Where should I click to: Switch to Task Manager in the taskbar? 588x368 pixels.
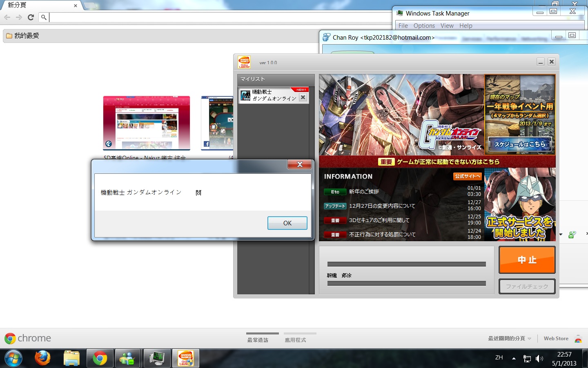tap(157, 358)
